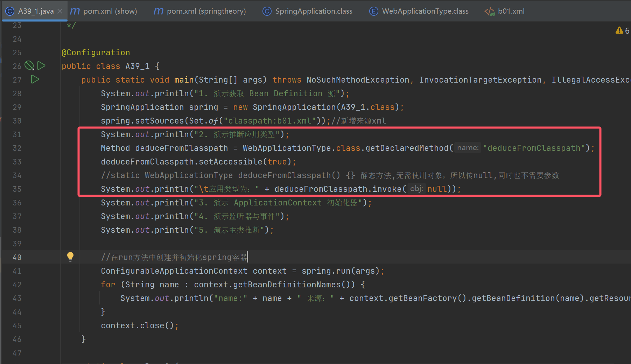The height and width of the screenshot is (364, 631).
Task: Click the @Configuration annotation
Action: pyautogui.click(x=96, y=52)
